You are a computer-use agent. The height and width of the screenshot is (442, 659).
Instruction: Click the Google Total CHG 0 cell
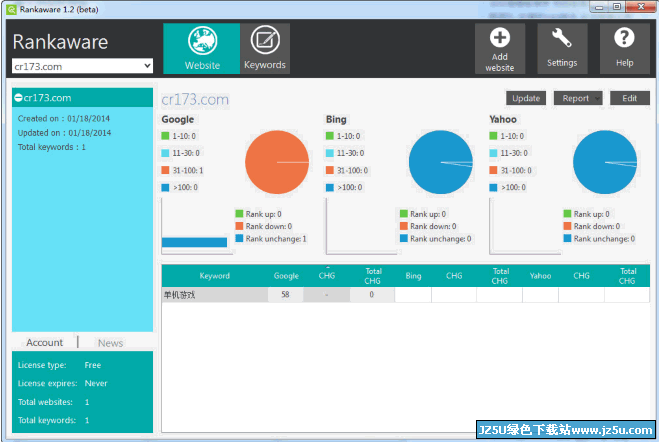tap(372, 295)
